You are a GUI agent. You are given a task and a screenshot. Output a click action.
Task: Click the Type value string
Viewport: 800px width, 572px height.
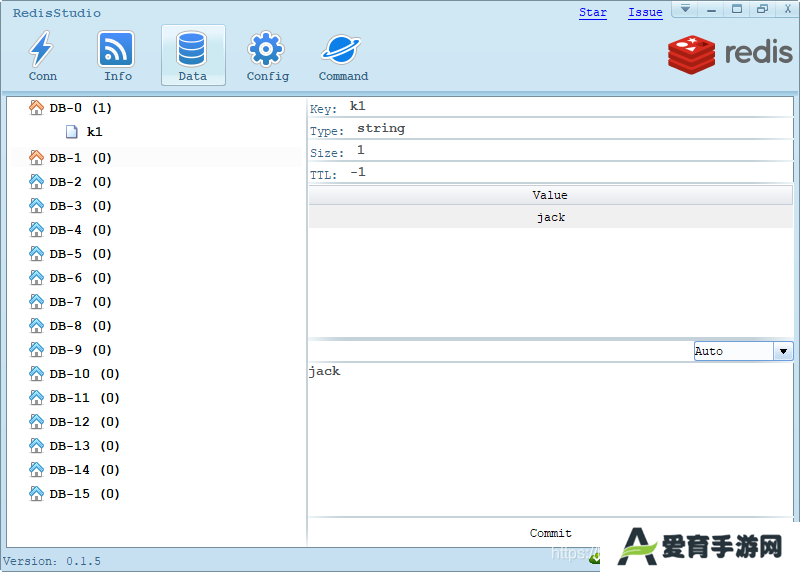(x=381, y=128)
